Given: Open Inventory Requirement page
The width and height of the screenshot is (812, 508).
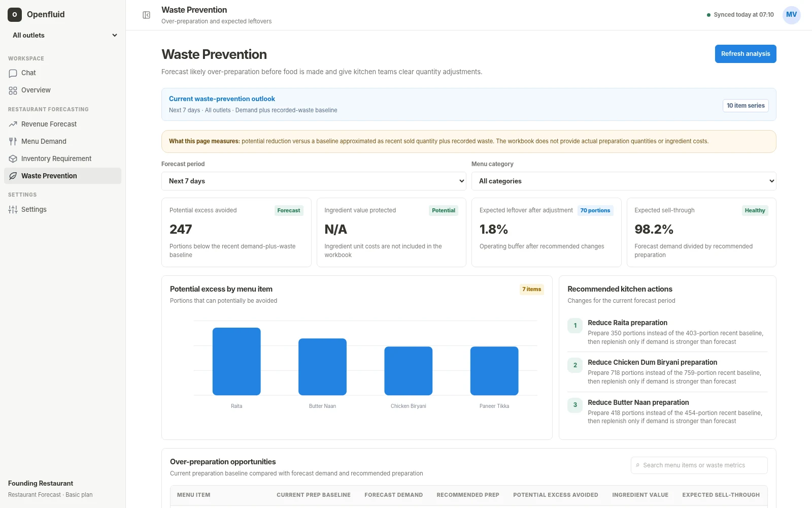Looking at the screenshot, I should [x=63, y=159].
